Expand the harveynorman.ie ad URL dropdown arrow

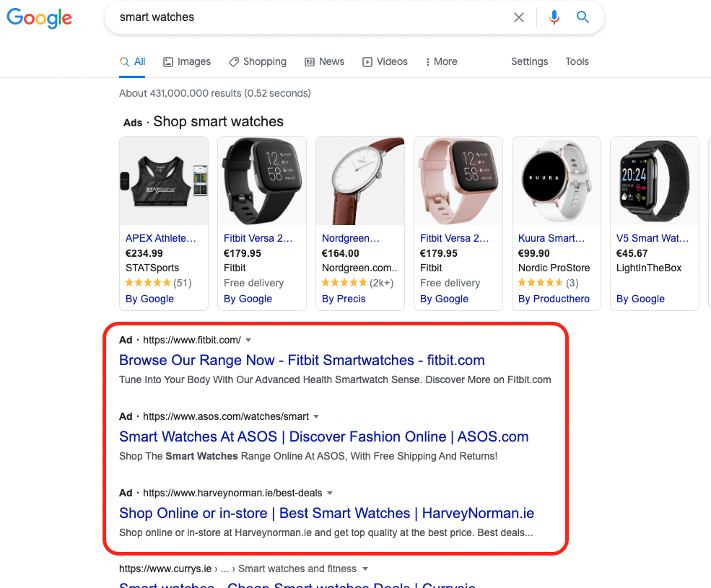pyautogui.click(x=330, y=493)
